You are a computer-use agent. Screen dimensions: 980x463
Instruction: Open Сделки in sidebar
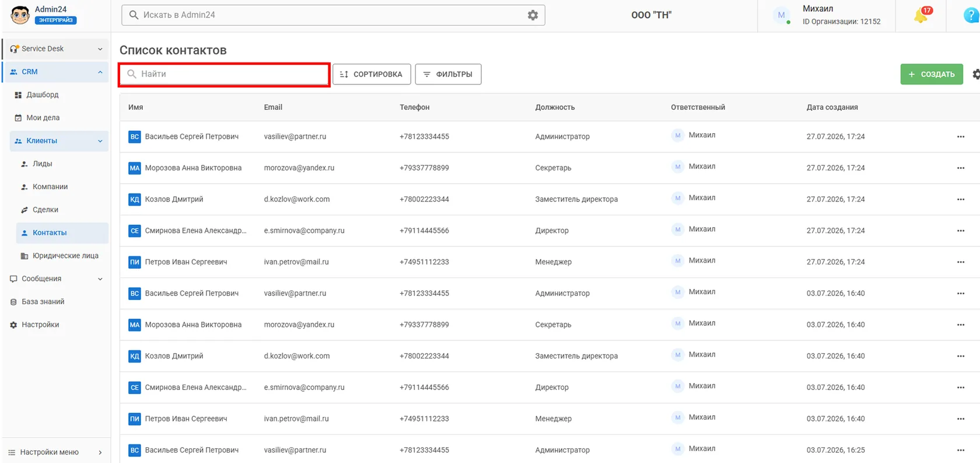click(45, 210)
